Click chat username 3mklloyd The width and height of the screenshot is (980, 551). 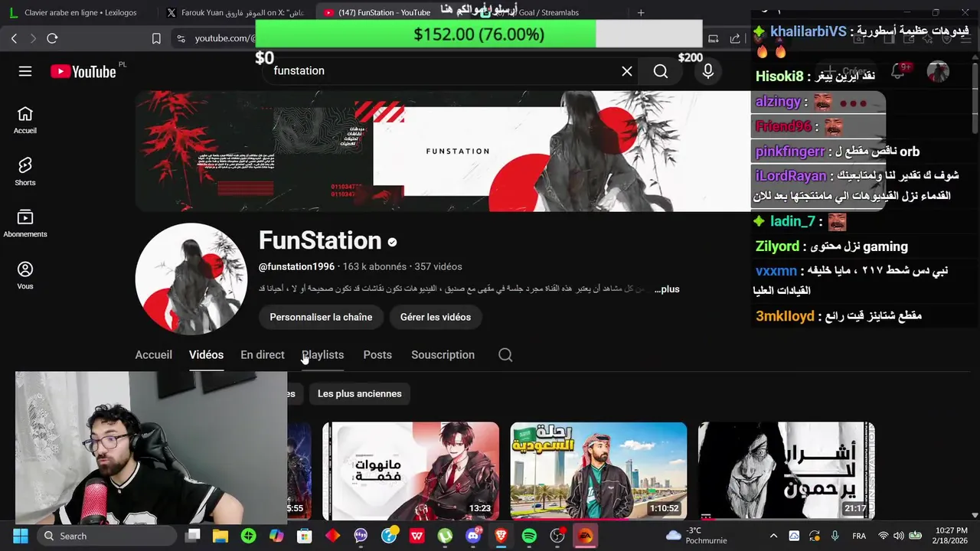click(x=785, y=316)
